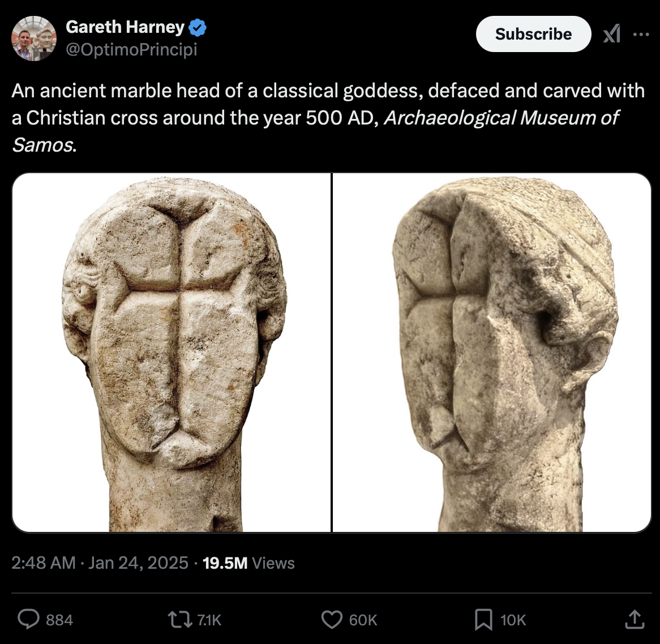Share the post via upload arrow icon
The width and height of the screenshot is (660, 644).
click(635, 620)
